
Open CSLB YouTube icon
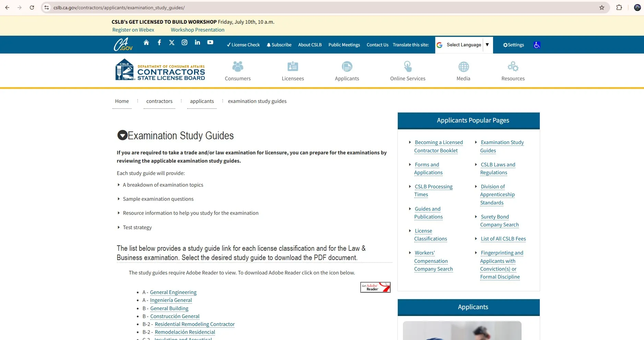tap(210, 43)
